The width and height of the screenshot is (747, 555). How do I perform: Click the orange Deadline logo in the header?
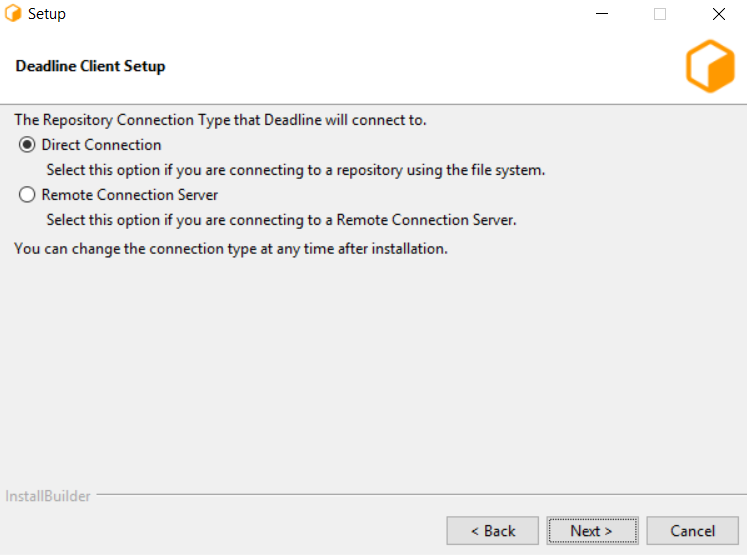pyautogui.click(x=710, y=67)
